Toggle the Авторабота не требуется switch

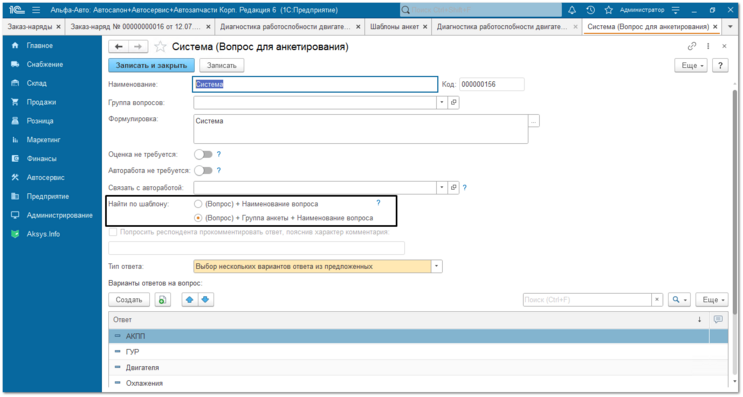(x=203, y=170)
